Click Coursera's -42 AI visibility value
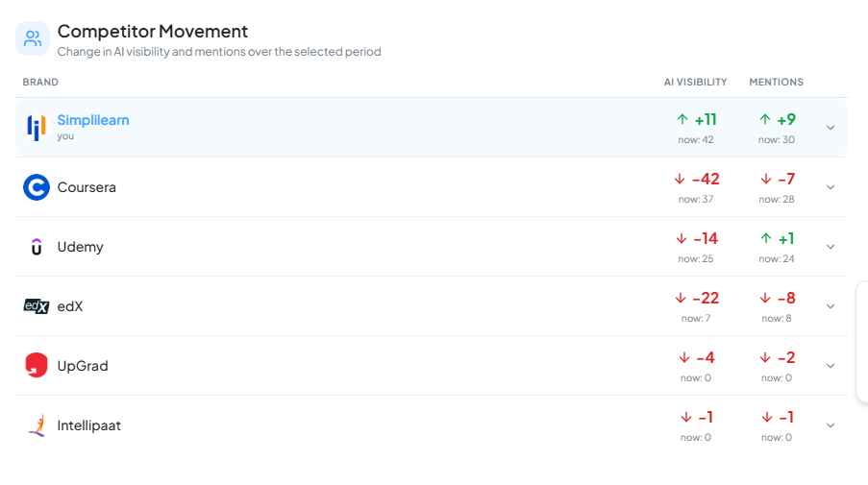 coord(706,180)
